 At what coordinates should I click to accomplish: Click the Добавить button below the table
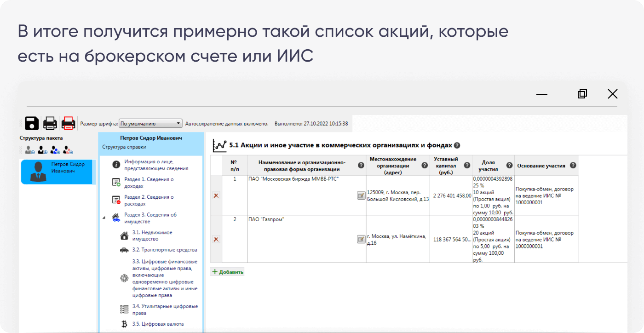pos(228,272)
